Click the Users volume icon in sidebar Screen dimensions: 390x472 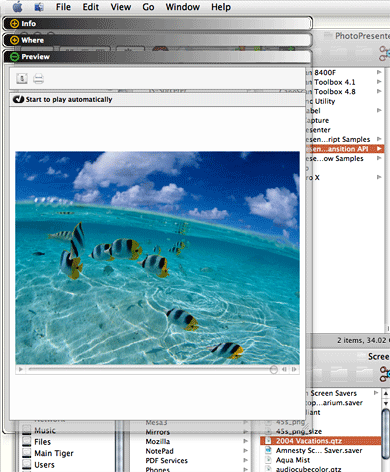tap(27, 464)
